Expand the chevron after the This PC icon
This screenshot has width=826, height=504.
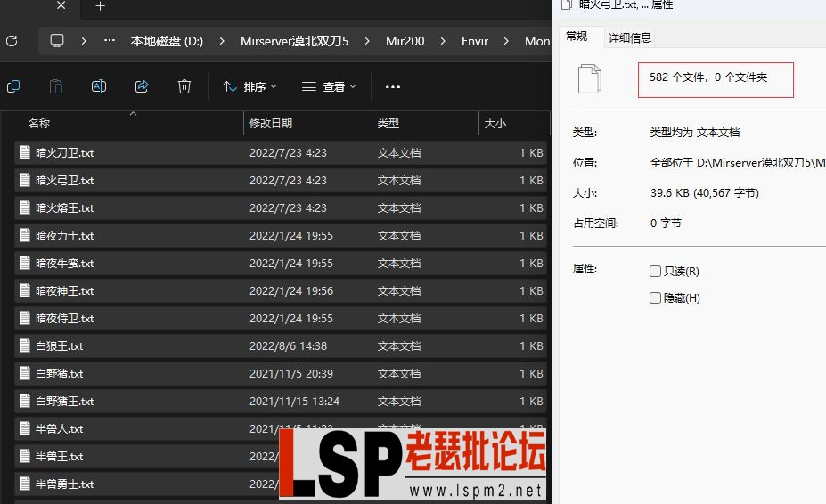tap(84, 41)
